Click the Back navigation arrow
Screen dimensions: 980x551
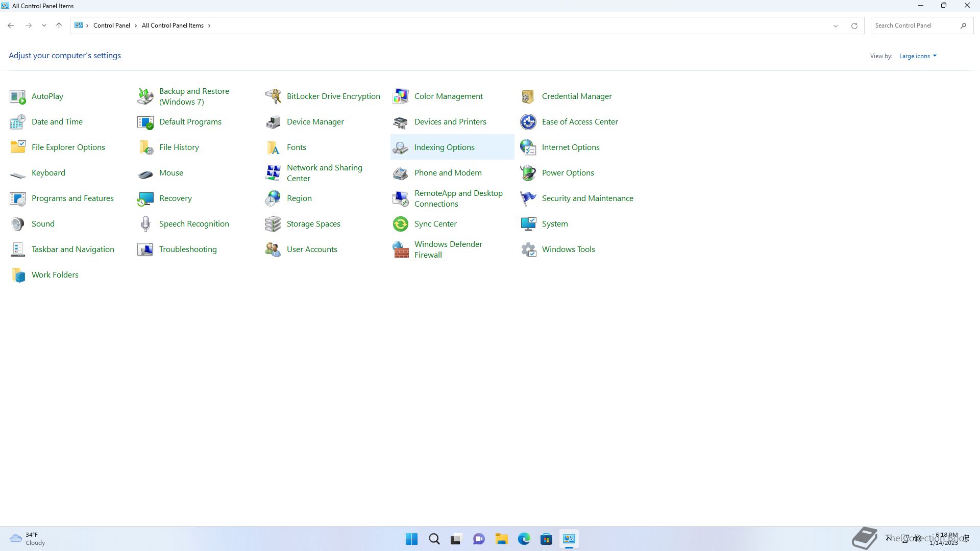click(11, 26)
